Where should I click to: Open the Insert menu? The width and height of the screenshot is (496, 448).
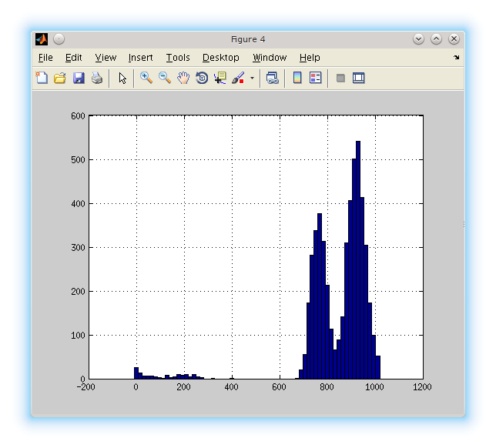click(x=140, y=58)
